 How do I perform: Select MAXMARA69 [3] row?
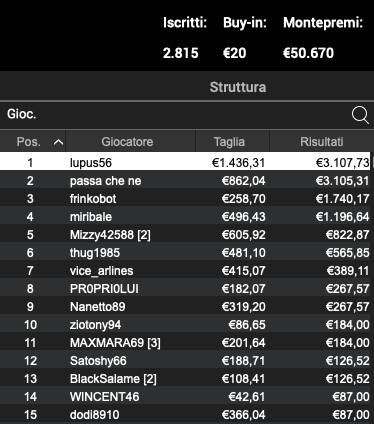[x=185, y=343]
